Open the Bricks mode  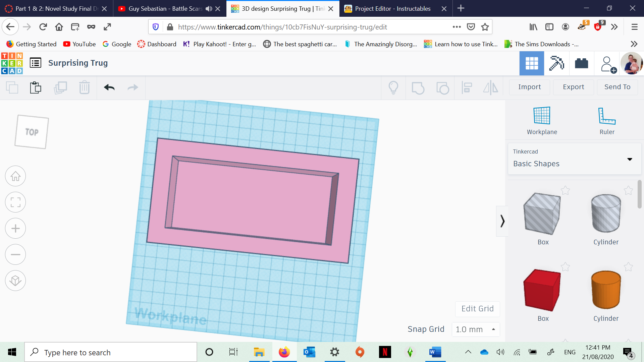(582, 63)
